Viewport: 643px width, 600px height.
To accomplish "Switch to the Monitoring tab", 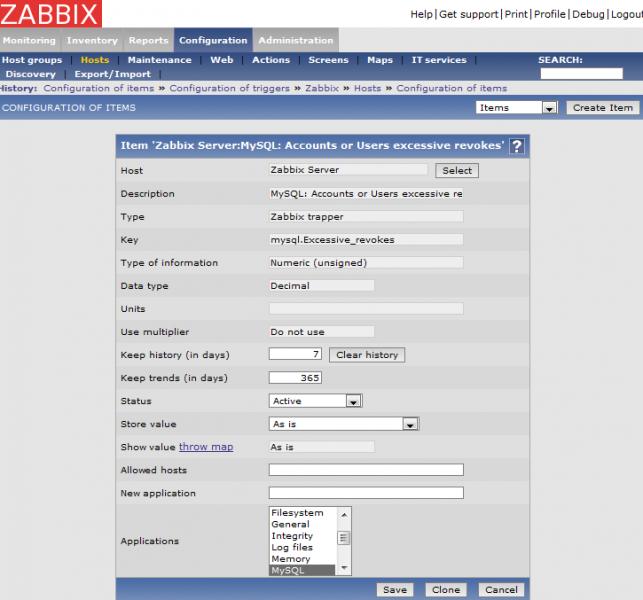I will (29, 40).
